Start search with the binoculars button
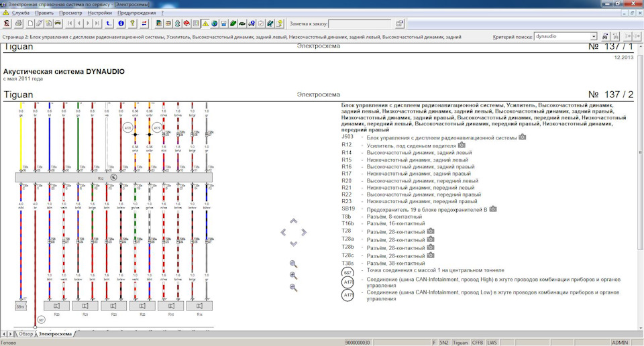 [605, 36]
